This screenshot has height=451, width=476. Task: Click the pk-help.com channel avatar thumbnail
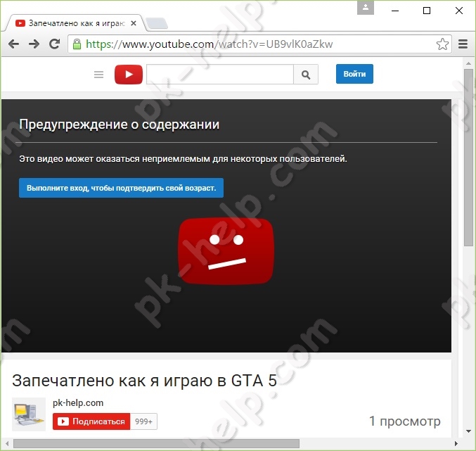(29, 414)
